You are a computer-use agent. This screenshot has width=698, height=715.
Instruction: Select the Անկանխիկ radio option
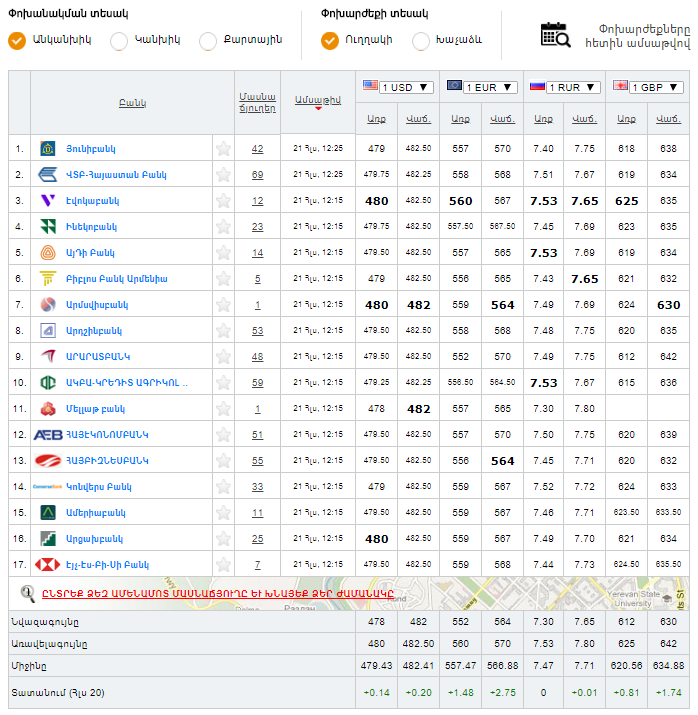(x=17, y=41)
